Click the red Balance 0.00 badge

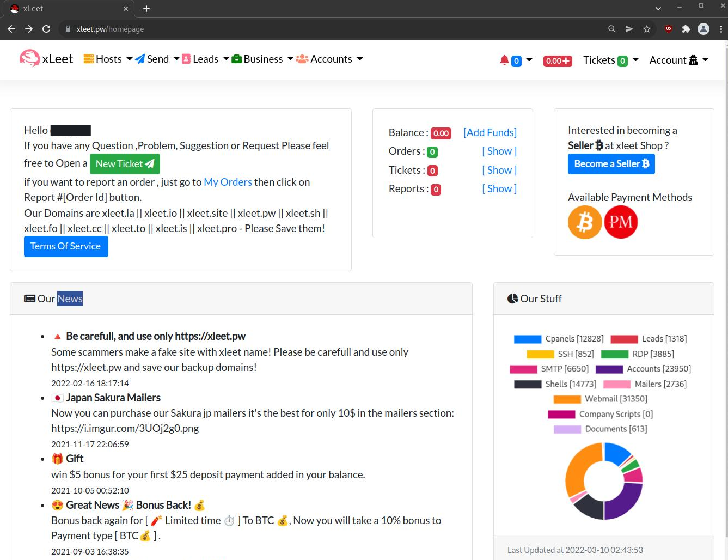tap(441, 133)
